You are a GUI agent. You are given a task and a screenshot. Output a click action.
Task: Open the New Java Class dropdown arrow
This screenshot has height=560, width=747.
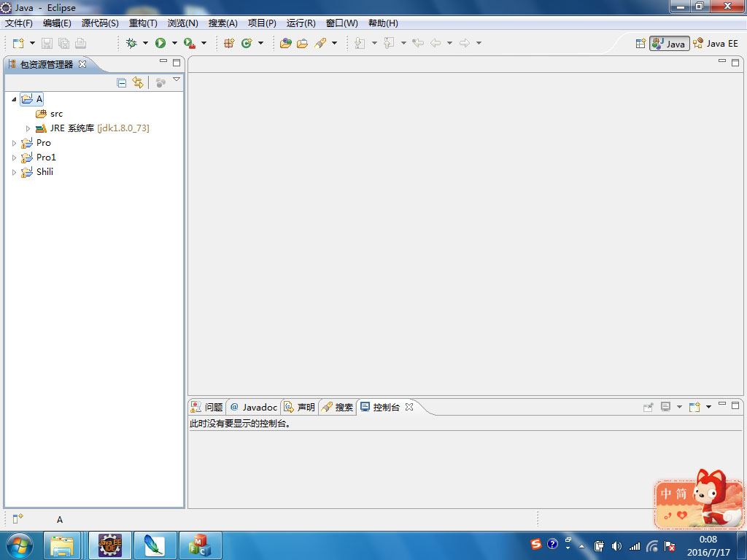pos(260,43)
